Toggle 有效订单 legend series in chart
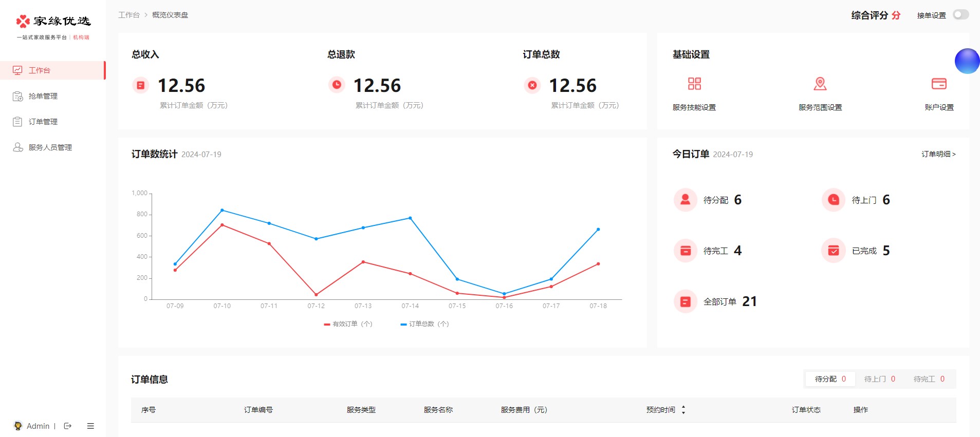Screen dimensions: 980x437 [348, 324]
